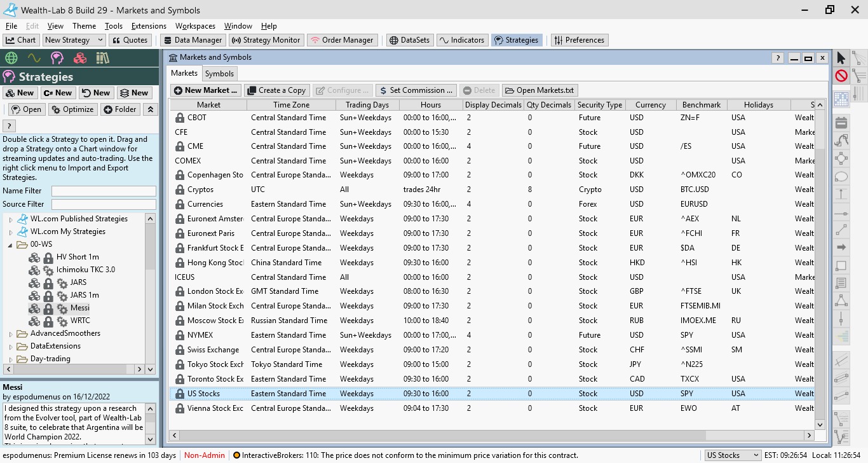Collapse the 00-WS folder
The width and height of the screenshot is (868, 463).
(x=11, y=244)
